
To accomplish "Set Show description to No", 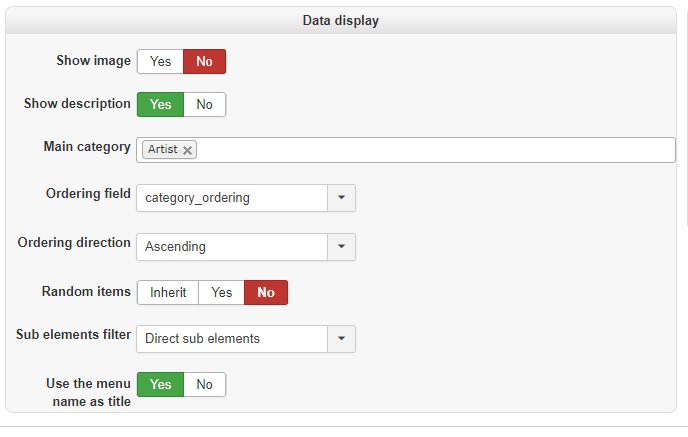I will (x=204, y=104).
